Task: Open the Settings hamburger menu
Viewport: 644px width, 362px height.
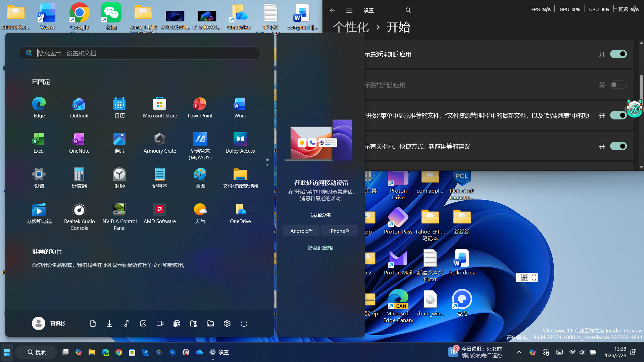Action: [349, 10]
